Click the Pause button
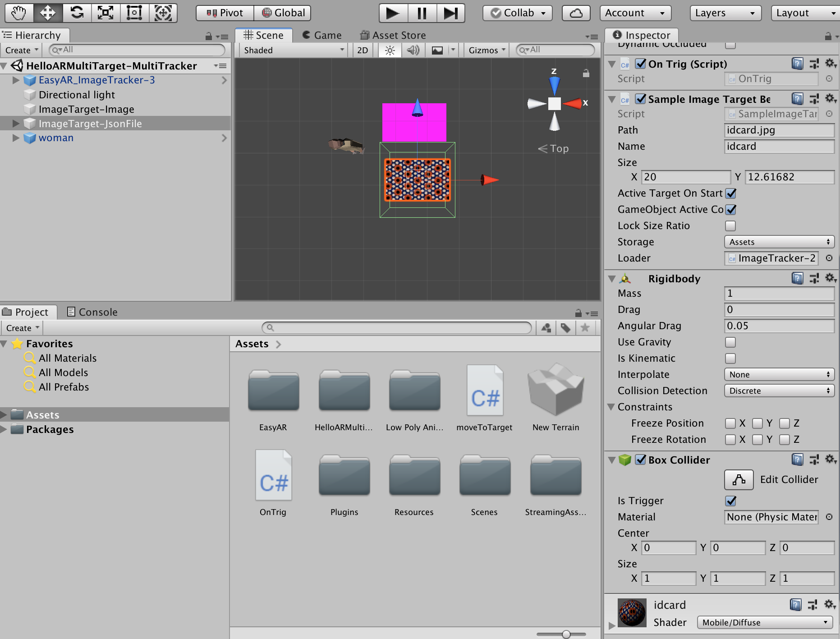Screen dimensions: 840x639 click(x=422, y=13)
